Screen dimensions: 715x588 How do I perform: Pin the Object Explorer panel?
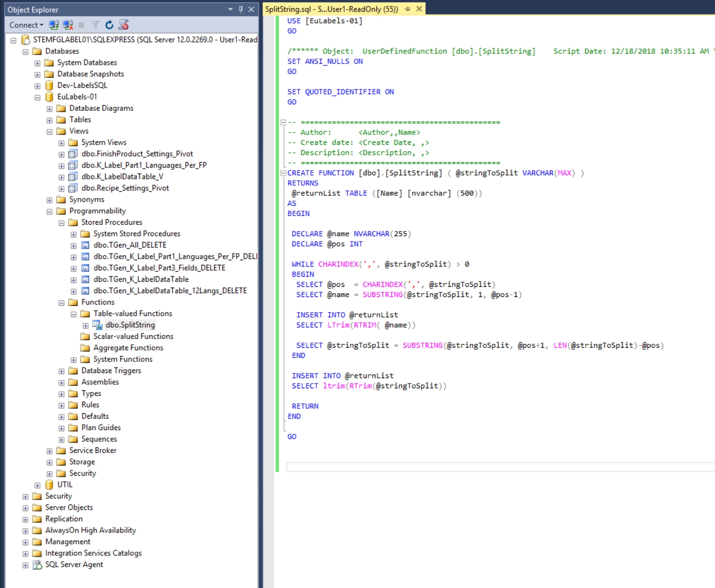(x=241, y=9)
